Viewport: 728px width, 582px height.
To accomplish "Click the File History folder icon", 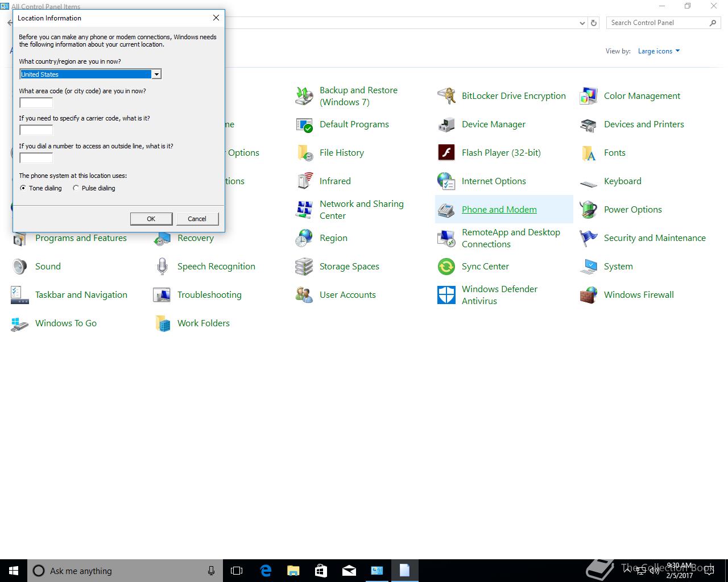I will [304, 153].
